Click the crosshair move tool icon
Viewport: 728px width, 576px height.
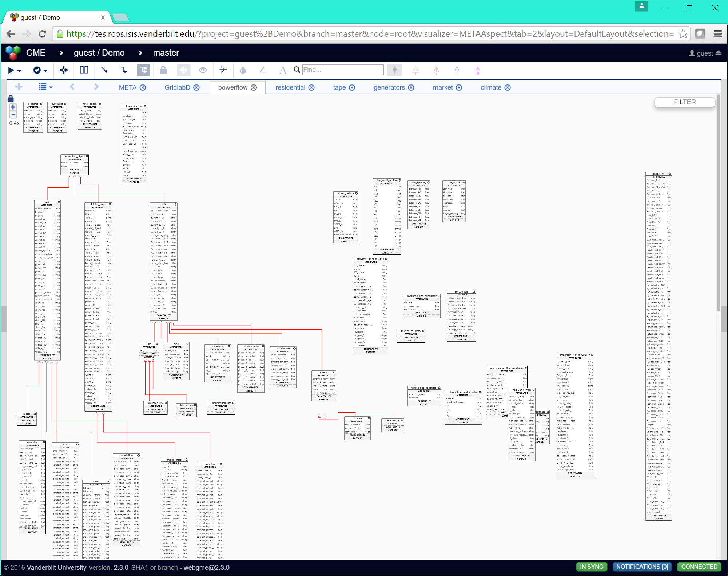[64, 70]
